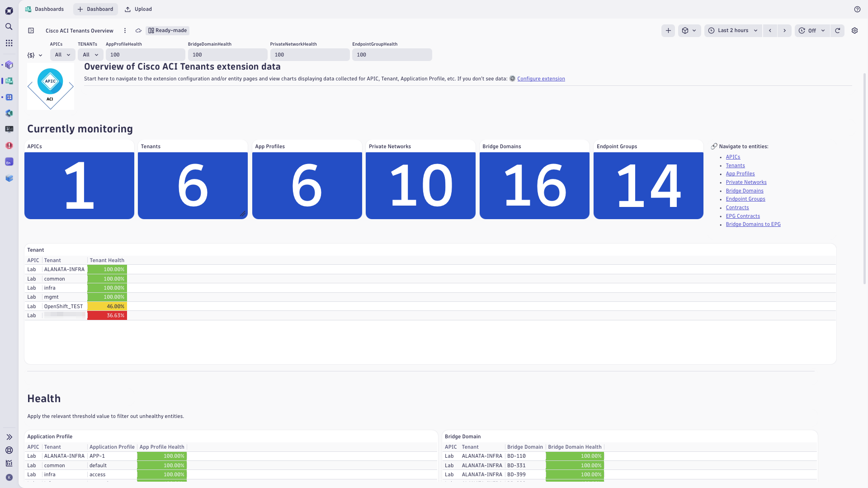Open the search from the left sidebar
This screenshot has height=488, width=868.
(9, 27)
